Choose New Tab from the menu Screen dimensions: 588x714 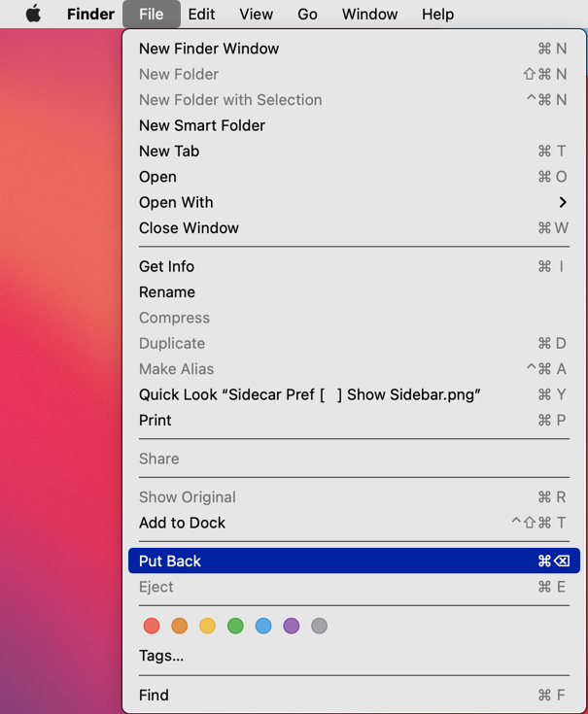pos(354,151)
